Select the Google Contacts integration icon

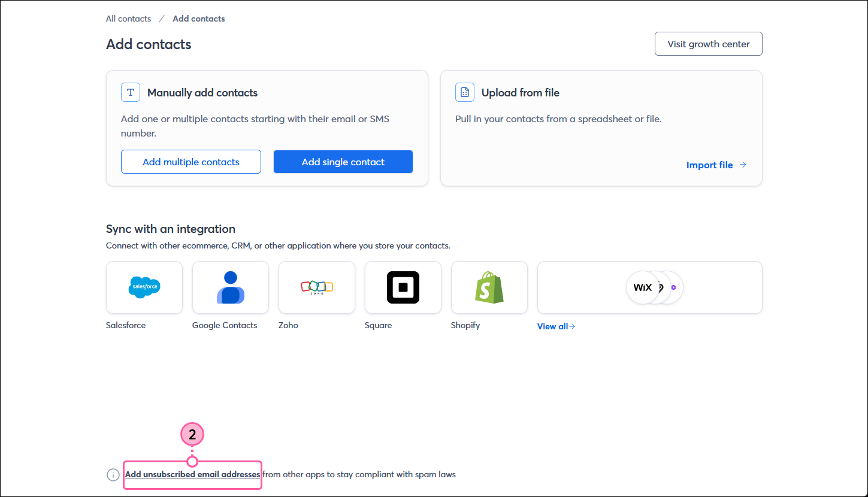click(230, 287)
